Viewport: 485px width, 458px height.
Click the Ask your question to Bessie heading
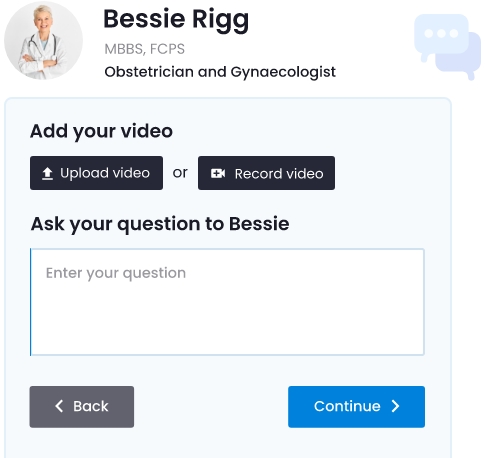(160, 224)
